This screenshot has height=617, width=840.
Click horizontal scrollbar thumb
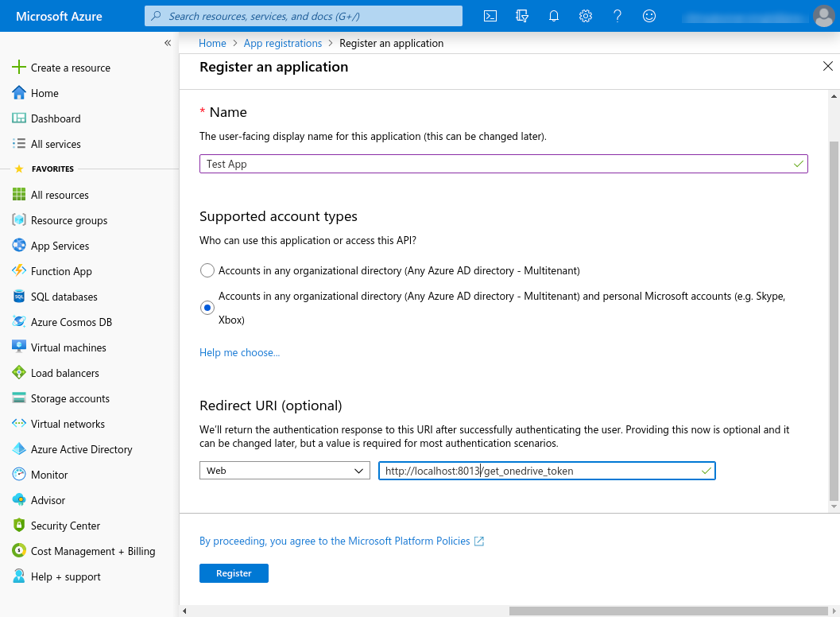pyautogui.click(x=668, y=611)
